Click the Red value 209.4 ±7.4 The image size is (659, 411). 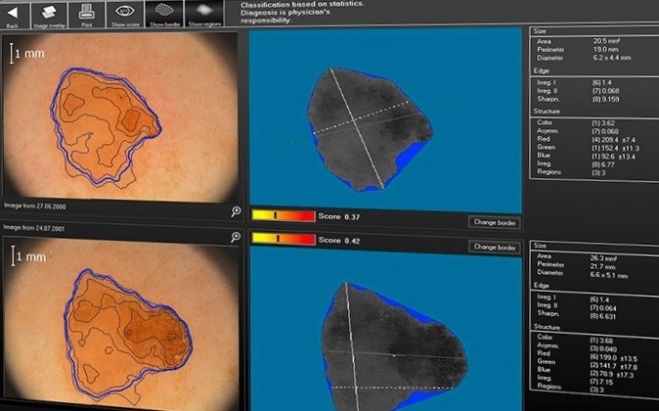point(614,140)
